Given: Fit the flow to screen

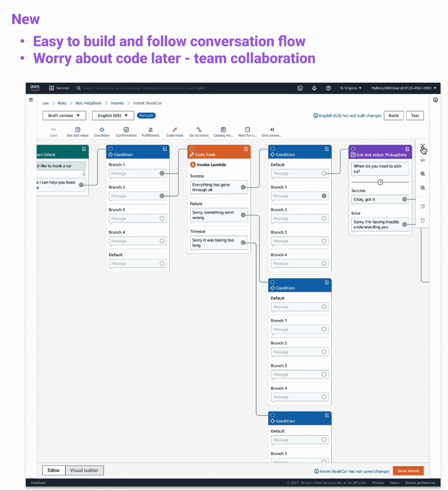Looking at the screenshot, I should coord(423,147).
